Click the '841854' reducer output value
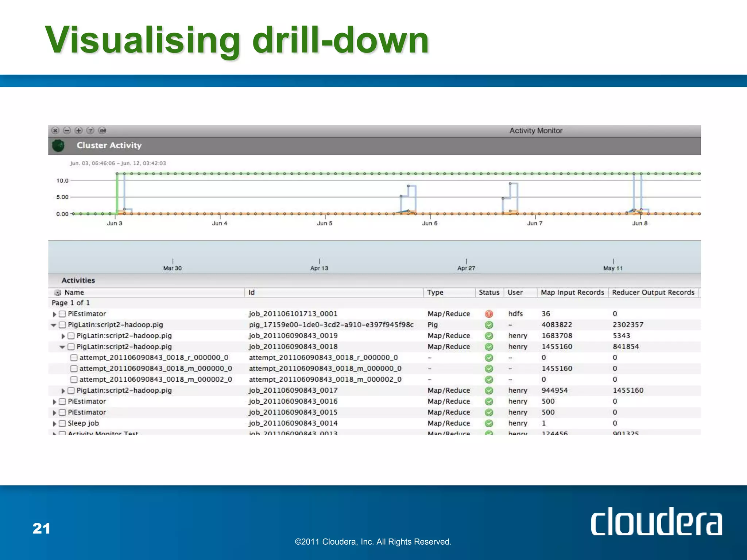The image size is (747, 560). pos(626,347)
